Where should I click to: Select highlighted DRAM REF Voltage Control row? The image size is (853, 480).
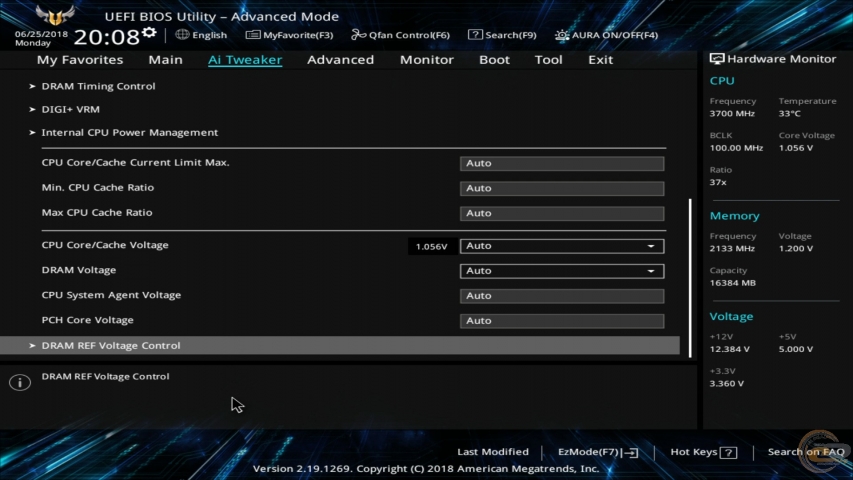point(340,346)
